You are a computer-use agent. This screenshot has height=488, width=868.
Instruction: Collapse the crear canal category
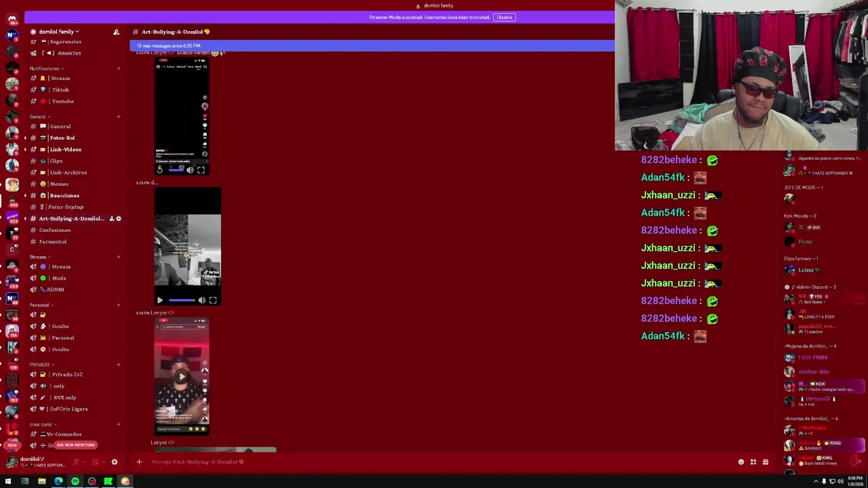click(x=43, y=424)
